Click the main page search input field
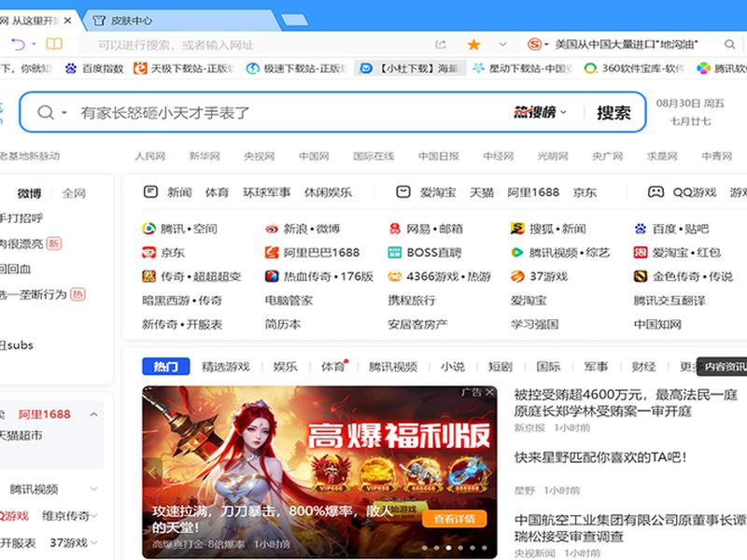The image size is (747, 560). [x=290, y=113]
